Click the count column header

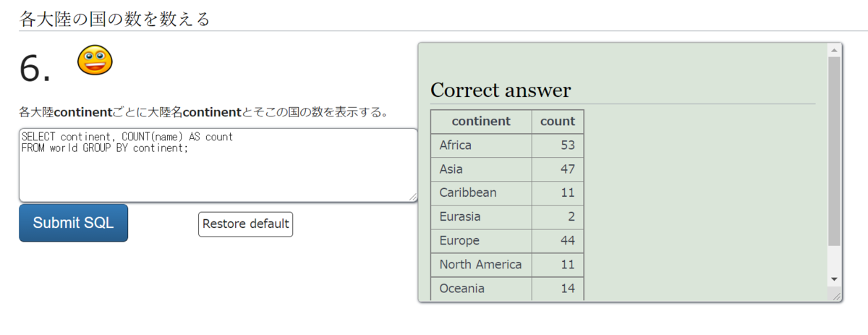tap(557, 122)
